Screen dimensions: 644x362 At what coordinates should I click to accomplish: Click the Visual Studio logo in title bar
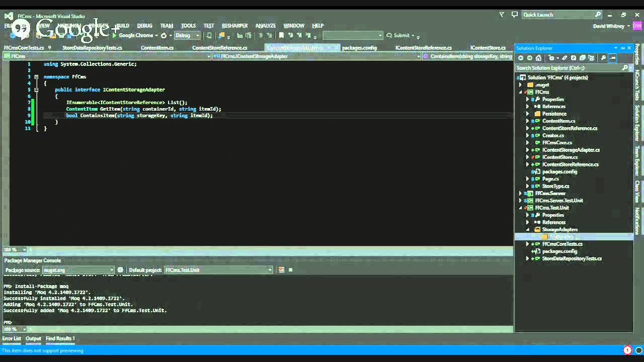pos(9,16)
